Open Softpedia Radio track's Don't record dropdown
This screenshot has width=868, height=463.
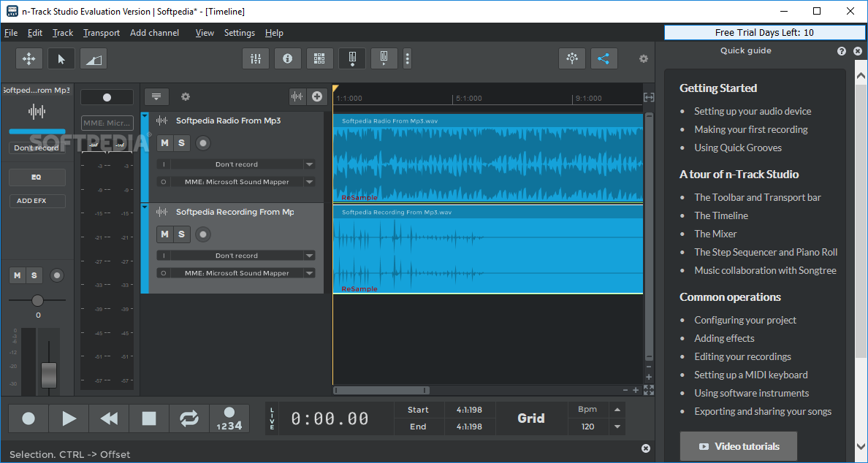coord(236,164)
